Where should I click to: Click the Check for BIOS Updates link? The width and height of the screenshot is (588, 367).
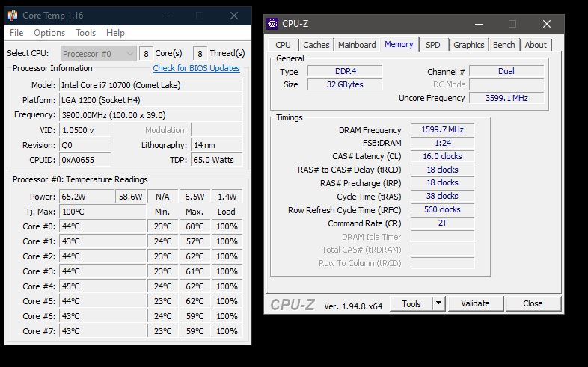pyautogui.click(x=196, y=68)
